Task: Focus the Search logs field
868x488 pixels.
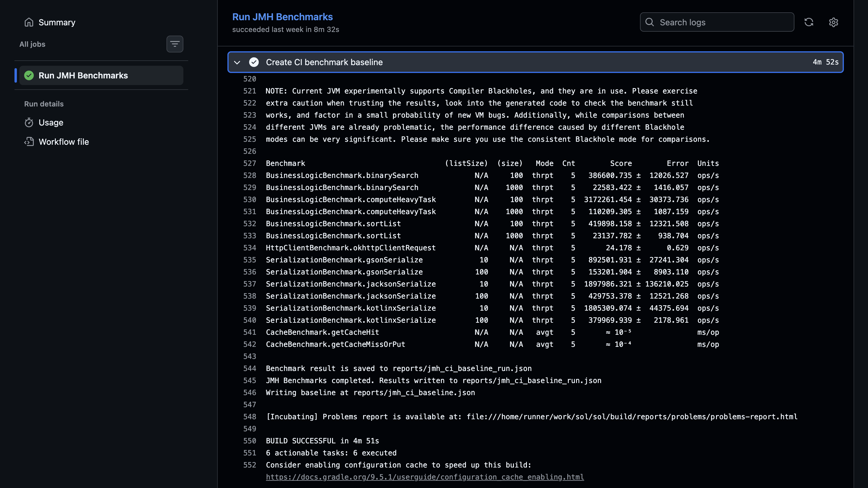Action: tap(717, 22)
